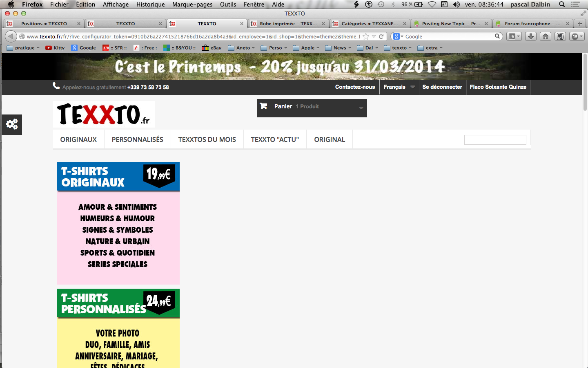The width and height of the screenshot is (588, 368).
Task: Open the eBay bookmark
Action: pyautogui.click(x=212, y=48)
